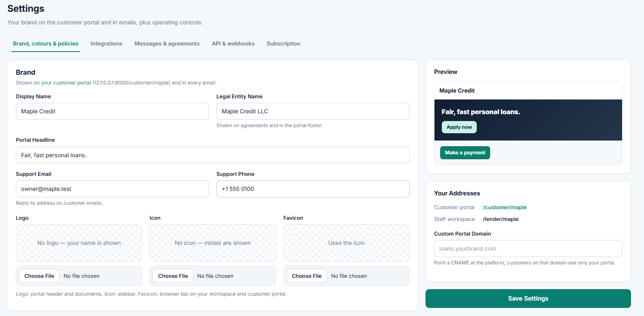Image resolution: width=644 pixels, height=316 pixels.
Task: Click into the Support Email field
Action: click(x=112, y=189)
